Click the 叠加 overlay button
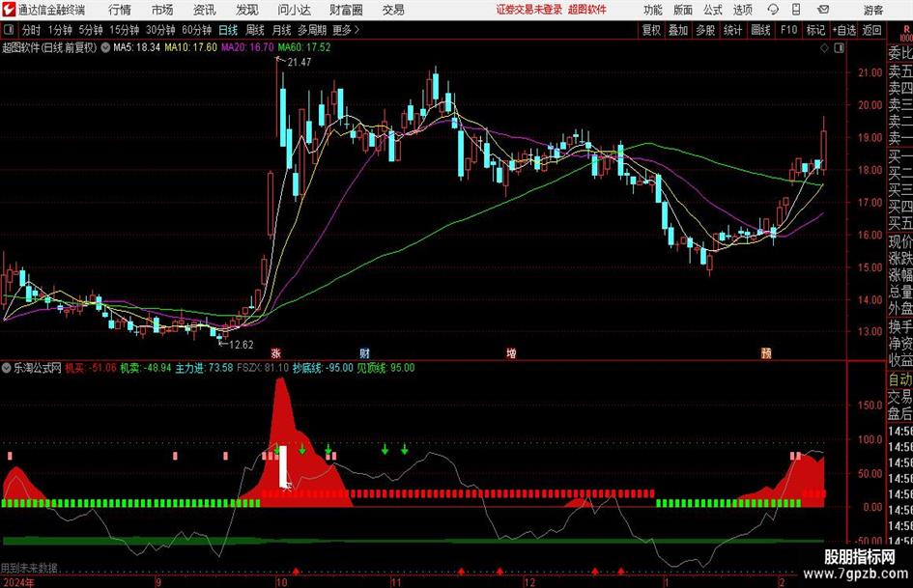Screen dimensions: 913x588 (678, 30)
